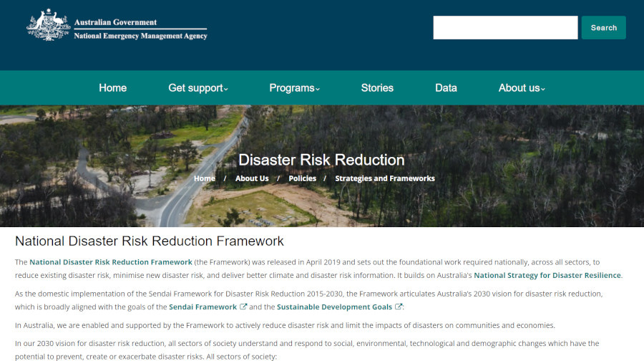
Task: Open the Stories navigation item
Action: 377,88
